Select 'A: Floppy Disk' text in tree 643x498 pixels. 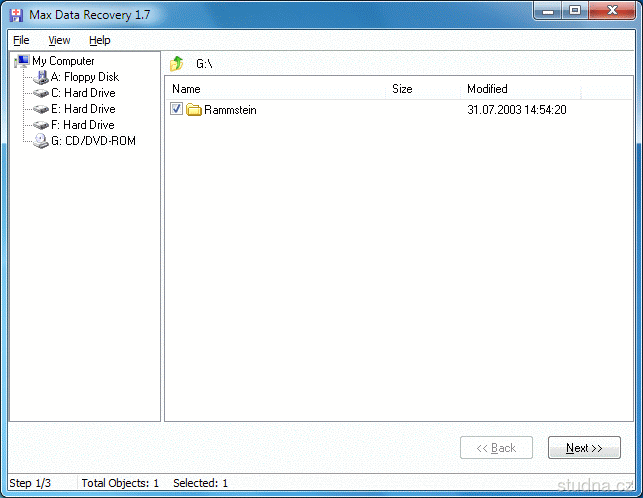(x=85, y=77)
